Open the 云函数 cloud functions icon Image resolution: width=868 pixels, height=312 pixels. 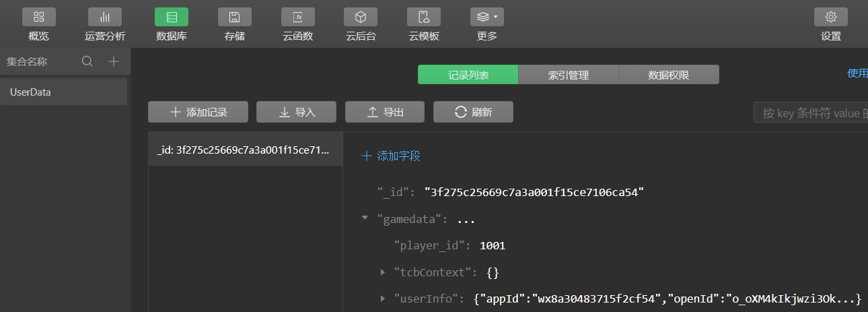pos(297,17)
